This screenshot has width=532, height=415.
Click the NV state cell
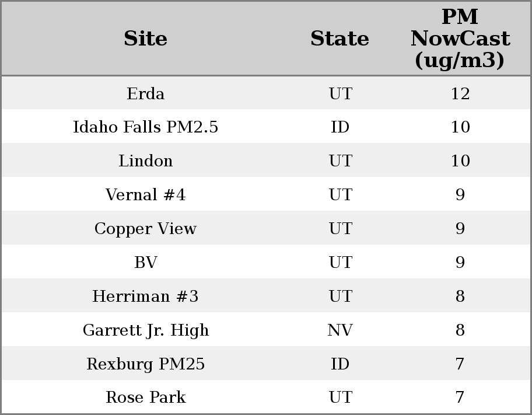[x=340, y=330]
